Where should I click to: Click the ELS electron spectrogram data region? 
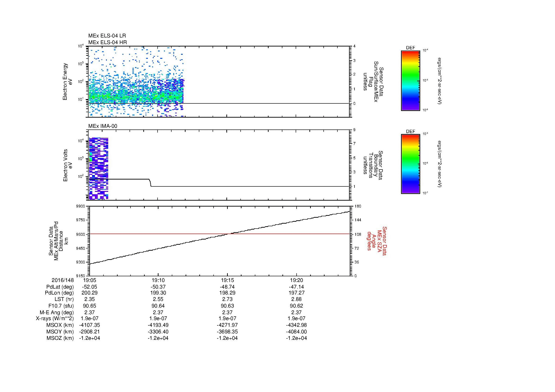pyautogui.click(x=136, y=82)
